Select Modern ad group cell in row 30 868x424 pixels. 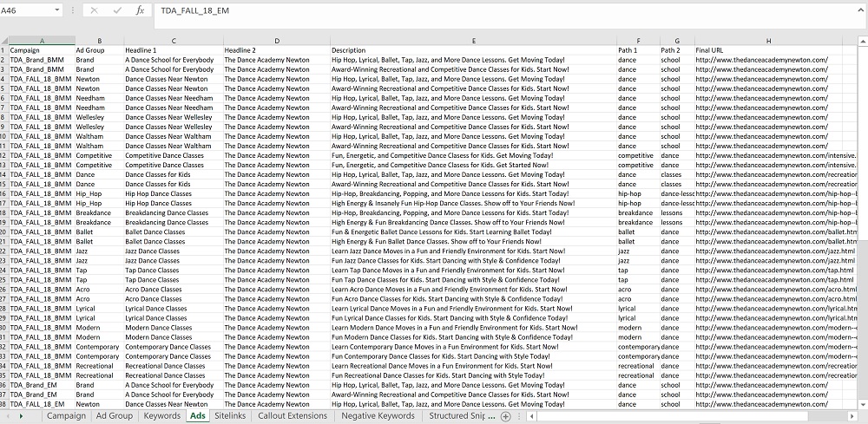pyautogui.click(x=99, y=327)
